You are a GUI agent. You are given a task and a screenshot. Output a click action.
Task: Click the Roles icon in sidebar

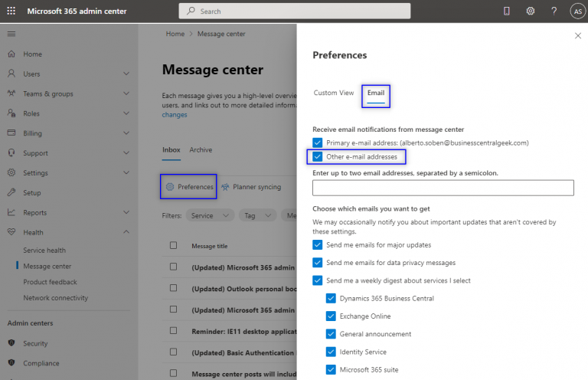pyautogui.click(x=11, y=113)
